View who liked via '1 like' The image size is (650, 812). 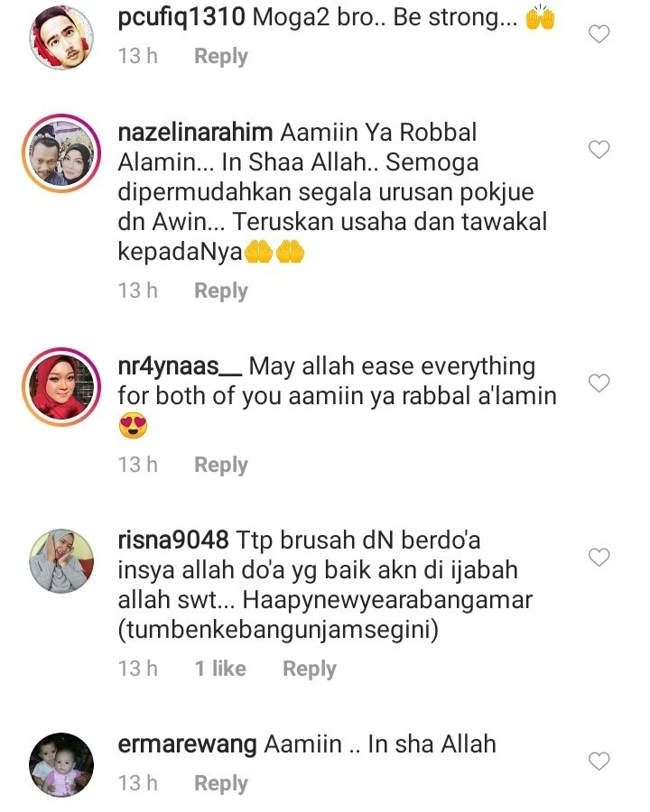220,669
